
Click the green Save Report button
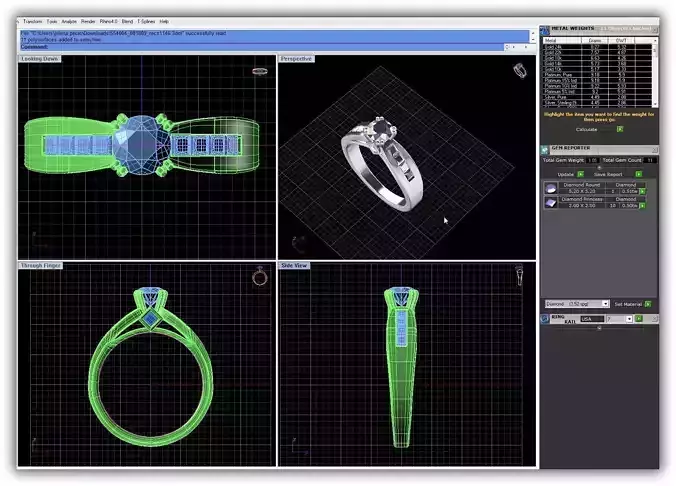point(638,174)
